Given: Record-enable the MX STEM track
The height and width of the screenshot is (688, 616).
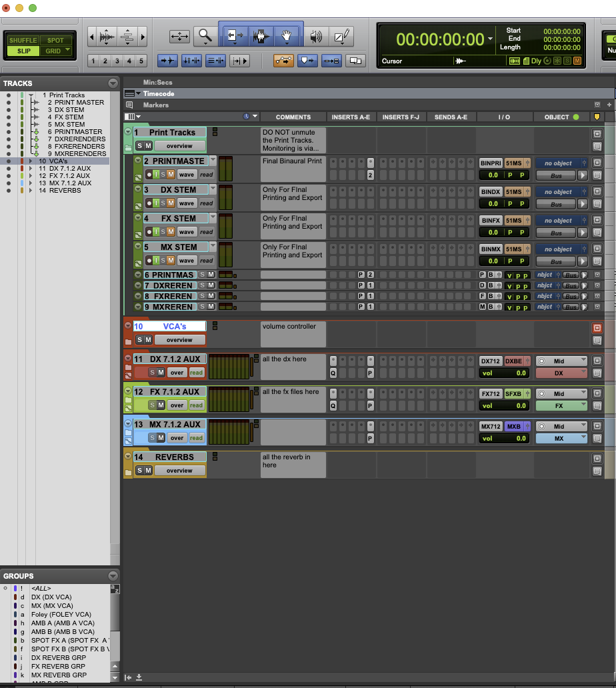Looking at the screenshot, I should coord(149,260).
